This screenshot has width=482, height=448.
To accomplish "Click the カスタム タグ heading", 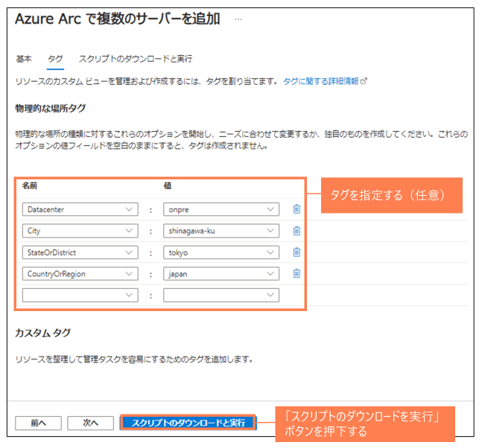I will click(x=43, y=333).
